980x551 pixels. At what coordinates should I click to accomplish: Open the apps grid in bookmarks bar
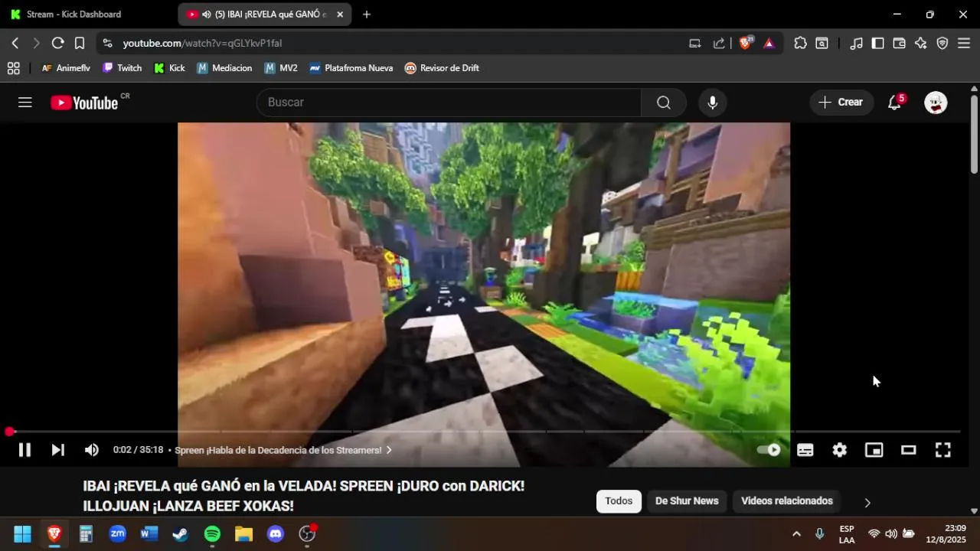point(13,68)
